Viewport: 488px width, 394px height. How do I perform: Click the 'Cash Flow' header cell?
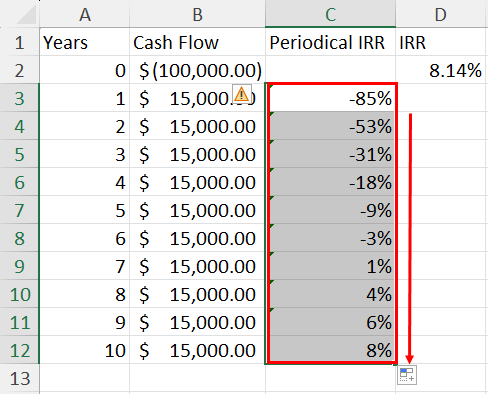coord(197,42)
